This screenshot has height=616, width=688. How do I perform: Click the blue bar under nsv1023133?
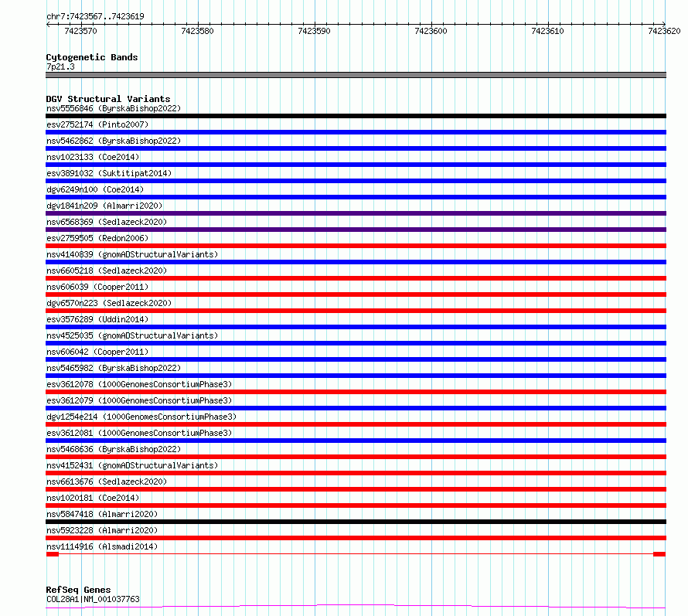356,165
